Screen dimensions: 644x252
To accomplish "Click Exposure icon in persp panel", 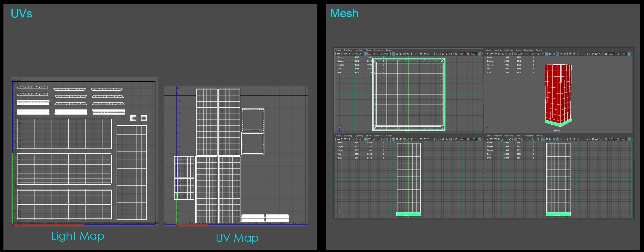I will click(x=606, y=54).
